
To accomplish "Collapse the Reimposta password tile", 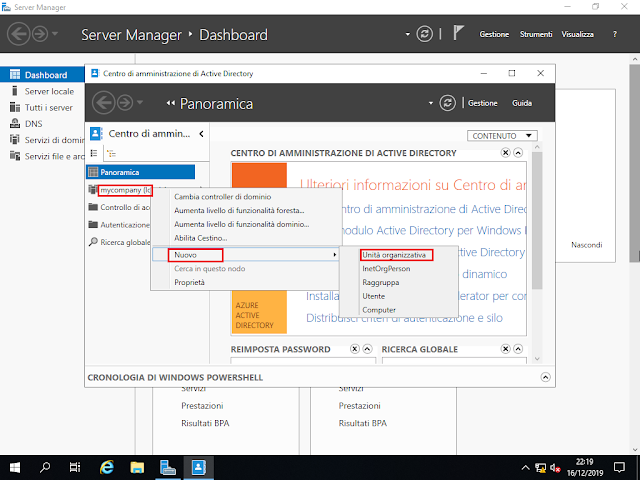I will click(x=367, y=349).
